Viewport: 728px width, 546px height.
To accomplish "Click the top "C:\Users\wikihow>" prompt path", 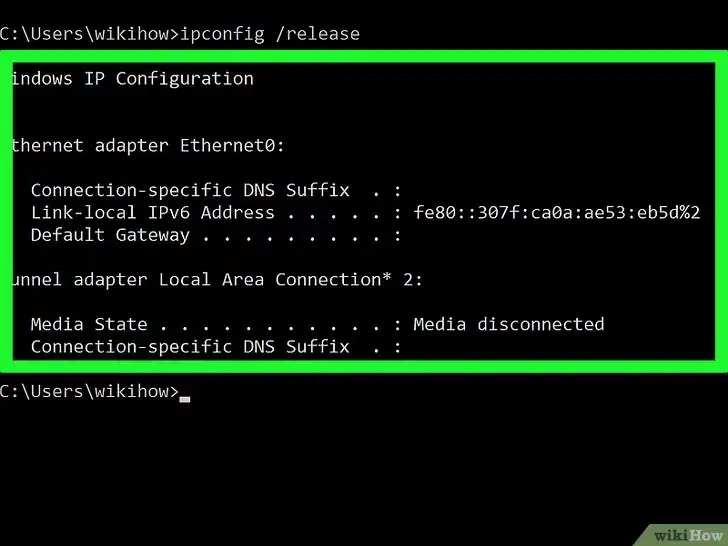I will [x=88, y=34].
